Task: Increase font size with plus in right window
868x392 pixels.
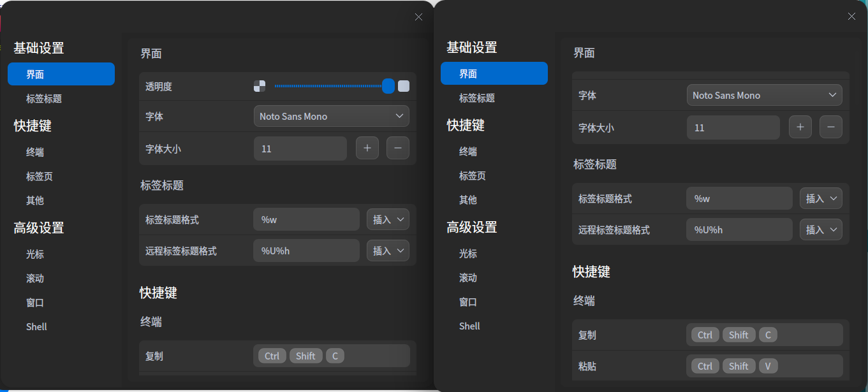Action: [x=800, y=127]
